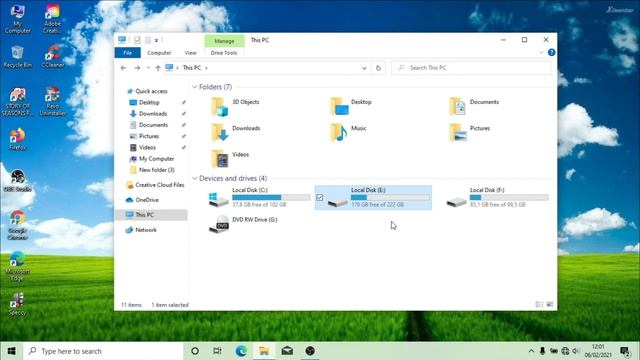The image size is (640, 360).
Task: Select the Microsoft Edge desktop shortcut
Action: (17, 266)
